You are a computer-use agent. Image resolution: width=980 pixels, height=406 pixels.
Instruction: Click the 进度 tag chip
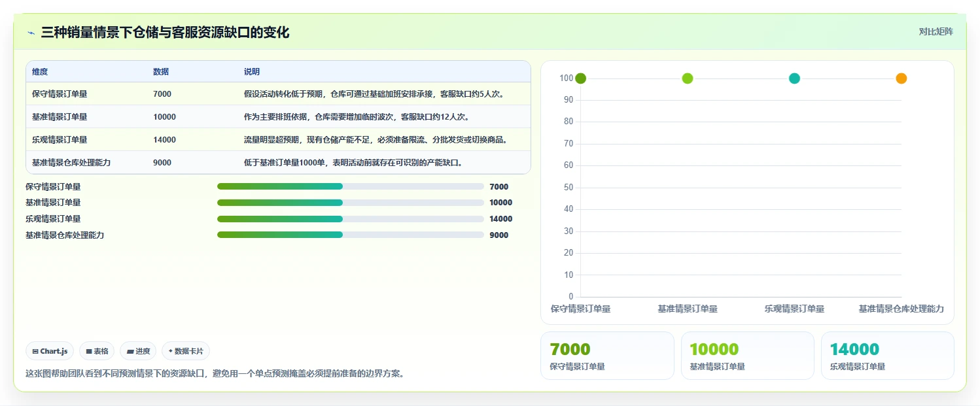pyautogui.click(x=138, y=351)
